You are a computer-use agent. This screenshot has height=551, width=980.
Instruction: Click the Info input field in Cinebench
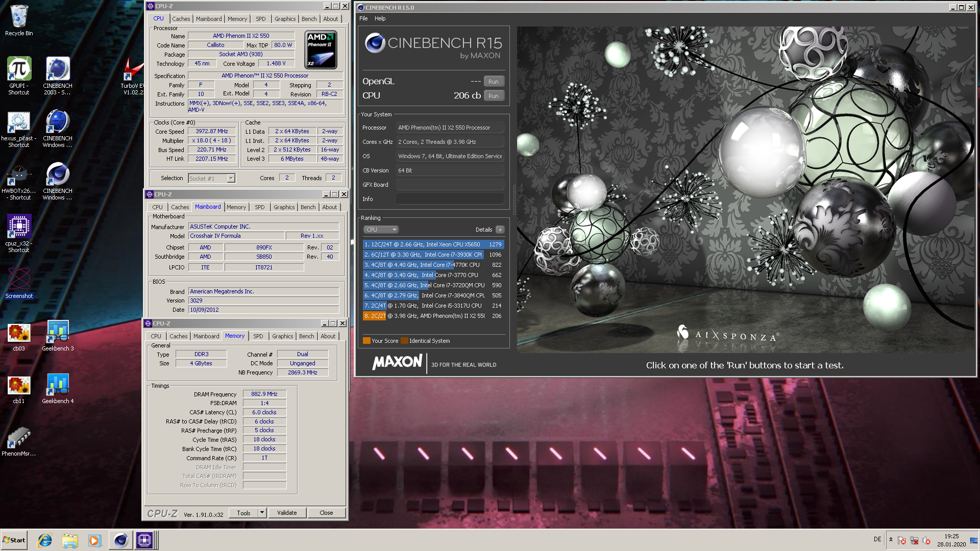(450, 199)
